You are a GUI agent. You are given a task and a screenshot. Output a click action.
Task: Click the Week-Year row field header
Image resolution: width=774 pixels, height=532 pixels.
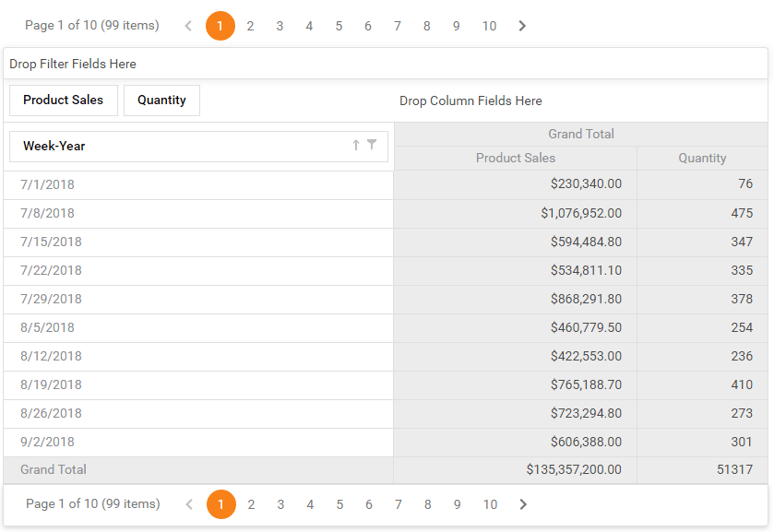175,147
